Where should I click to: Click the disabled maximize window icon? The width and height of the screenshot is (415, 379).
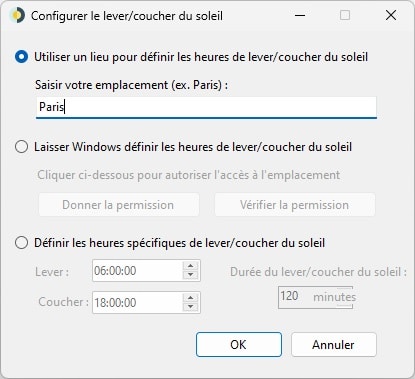click(345, 15)
